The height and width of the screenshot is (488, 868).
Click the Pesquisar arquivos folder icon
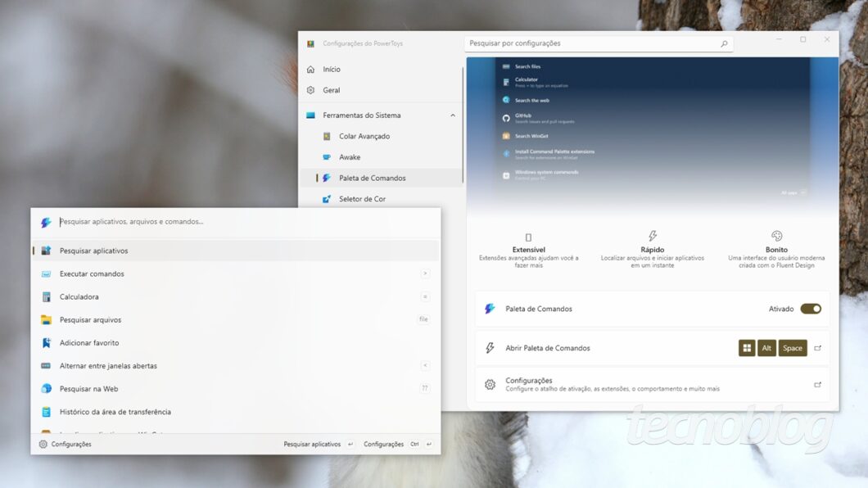(x=46, y=320)
